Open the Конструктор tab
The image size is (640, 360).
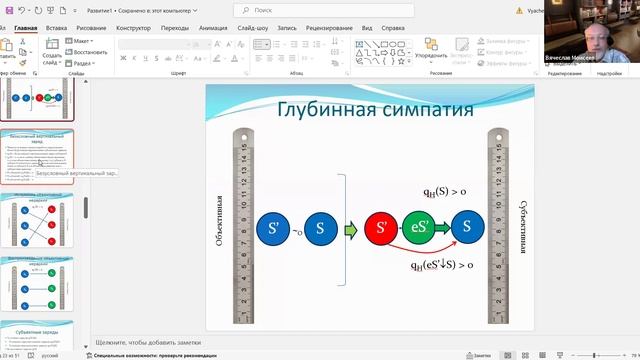pos(133,28)
